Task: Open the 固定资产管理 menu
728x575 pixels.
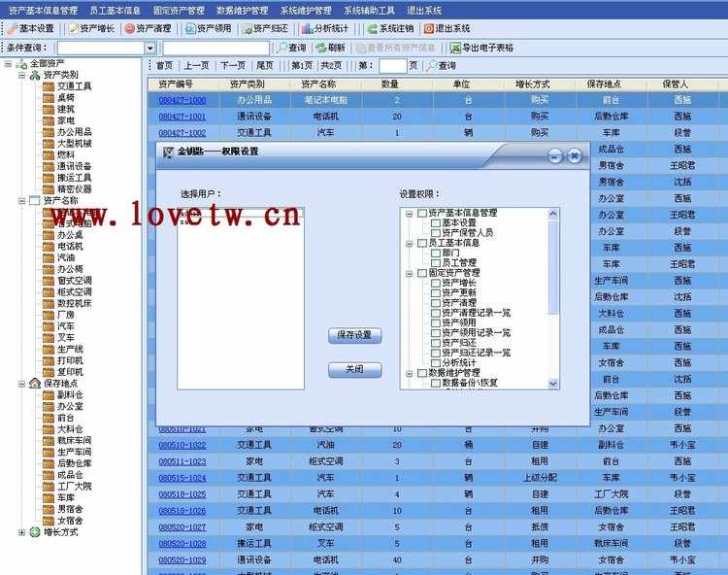Action: tap(179, 11)
